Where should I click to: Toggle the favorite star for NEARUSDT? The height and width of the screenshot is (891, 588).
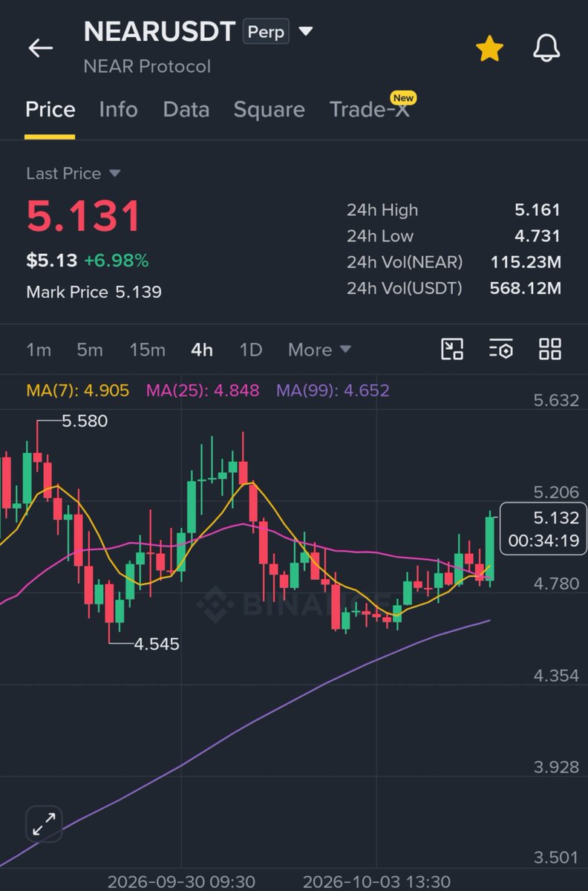489,49
